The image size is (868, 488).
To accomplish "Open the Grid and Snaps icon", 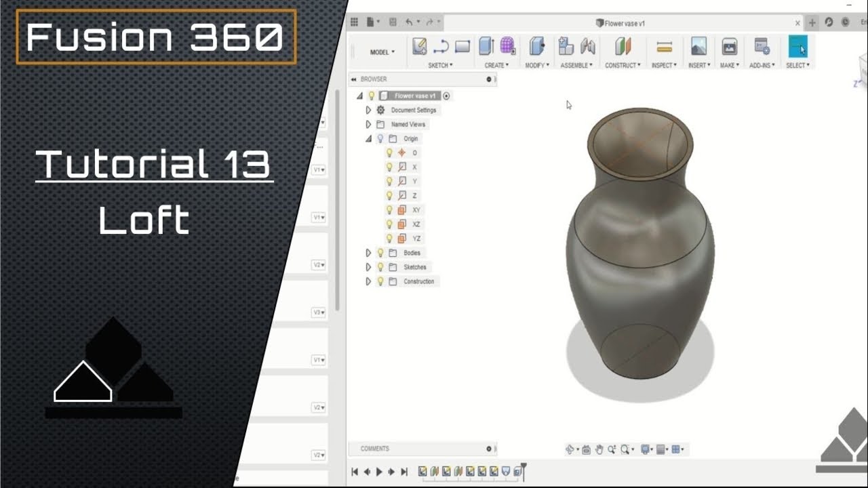I will [661, 449].
